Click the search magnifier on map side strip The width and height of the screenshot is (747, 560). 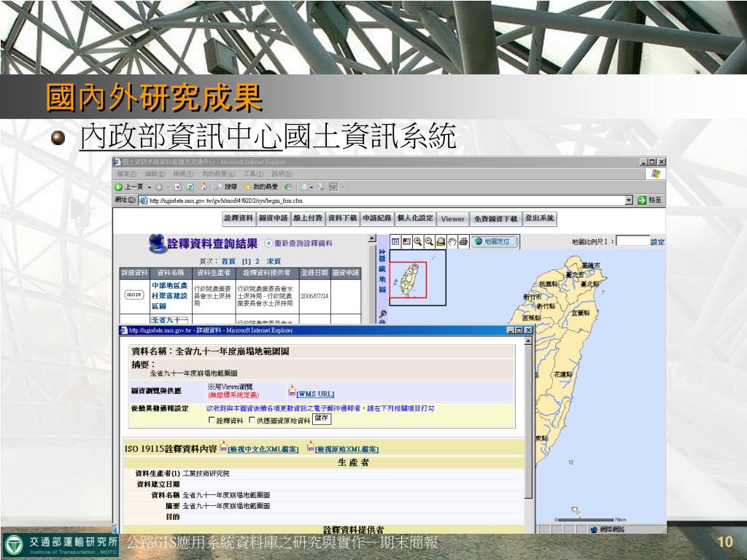coord(382,314)
